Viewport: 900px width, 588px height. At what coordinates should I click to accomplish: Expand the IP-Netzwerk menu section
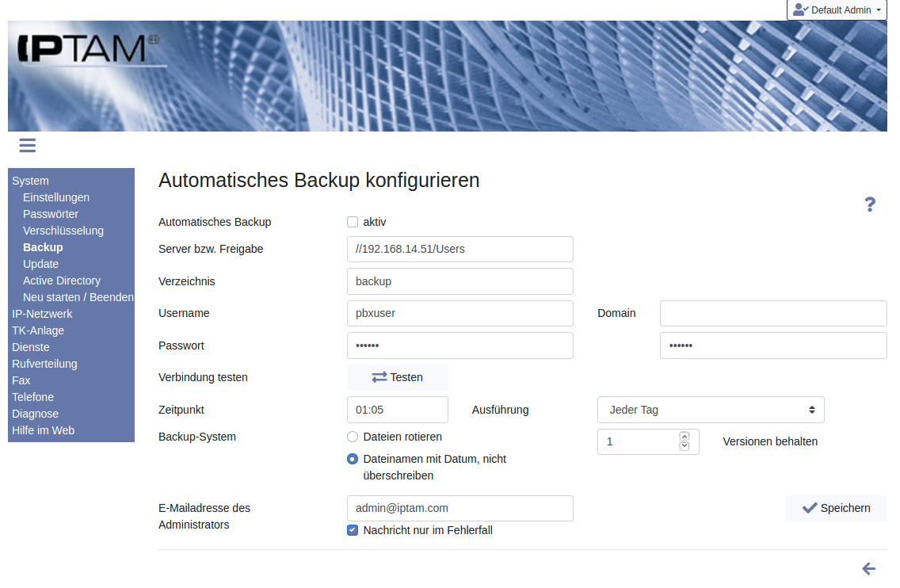(x=42, y=314)
